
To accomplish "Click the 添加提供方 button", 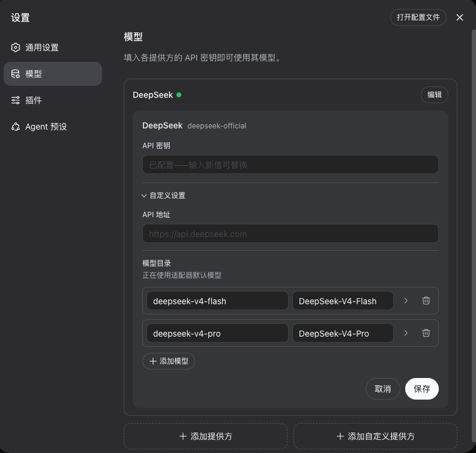I will [x=205, y=436].
